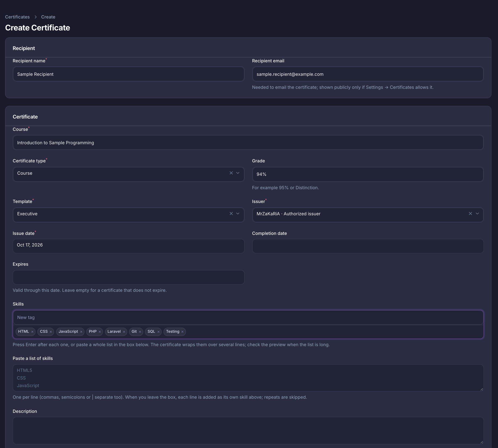Remove the Laravel skill tag
This screenshot has width=498, height=448.
click(124, 332)
